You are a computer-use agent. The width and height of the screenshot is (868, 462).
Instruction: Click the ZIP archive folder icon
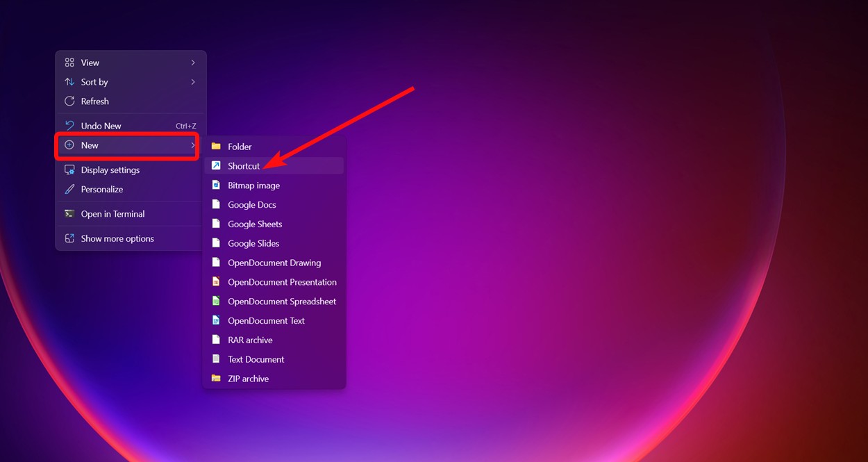tap(217, 378)
